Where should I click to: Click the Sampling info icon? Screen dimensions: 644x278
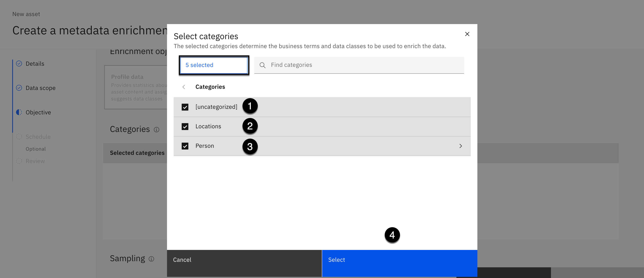point(151,259)
